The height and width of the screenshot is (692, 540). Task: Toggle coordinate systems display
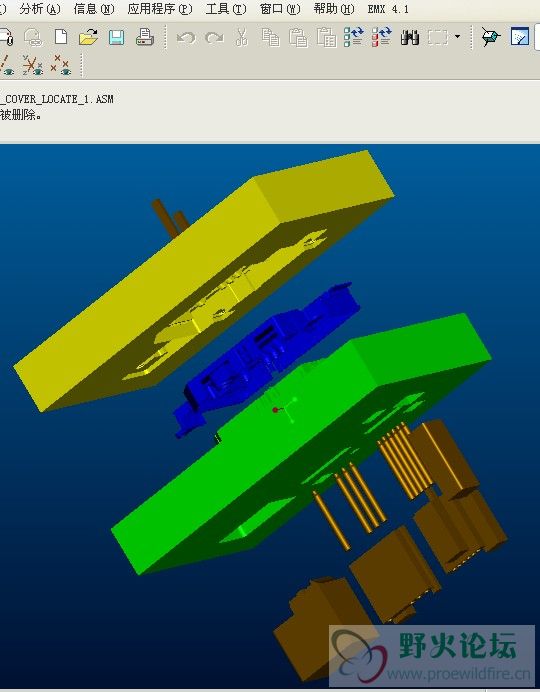point(33,65)
